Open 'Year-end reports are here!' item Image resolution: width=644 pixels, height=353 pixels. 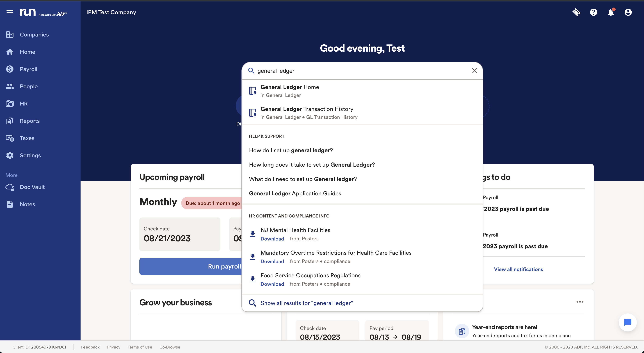[x=504, y=327]
